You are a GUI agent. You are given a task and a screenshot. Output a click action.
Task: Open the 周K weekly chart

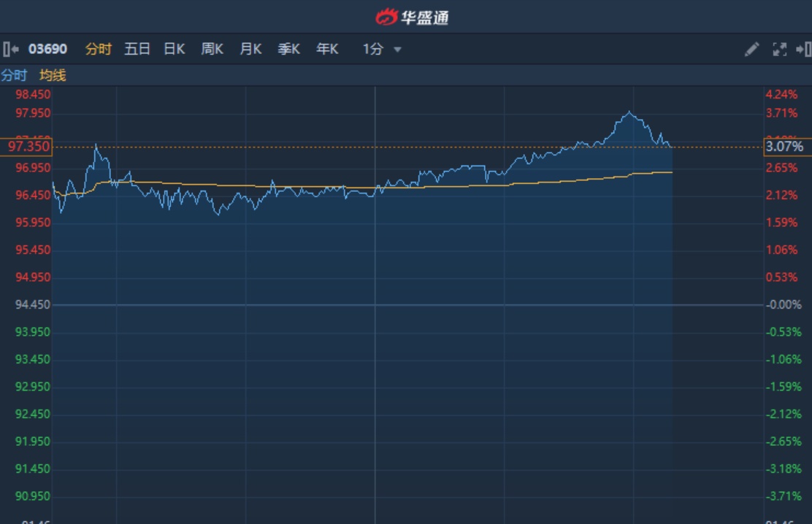212,50
